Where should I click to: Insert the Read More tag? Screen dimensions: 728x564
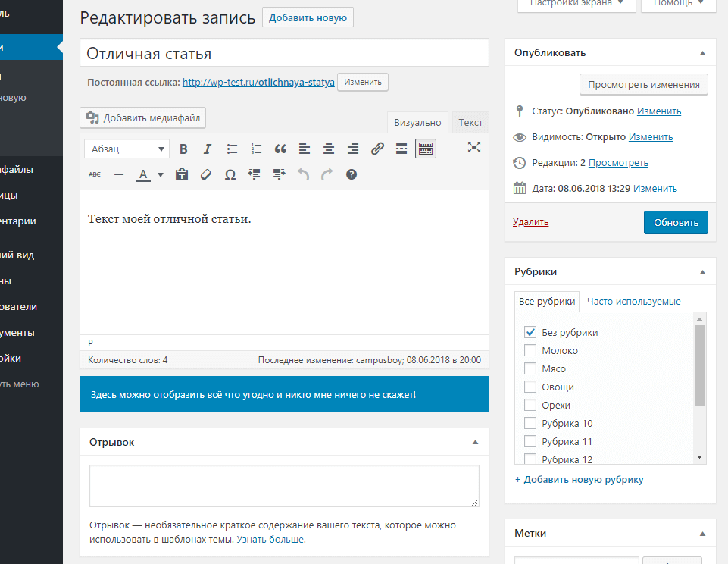click(401, 149)
